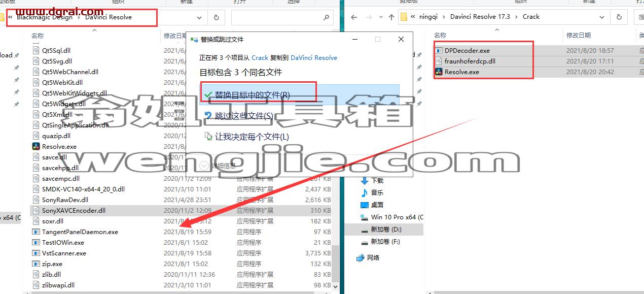Select 新加卷 (F:) drive in navigation pane

[x=385, y=242]
